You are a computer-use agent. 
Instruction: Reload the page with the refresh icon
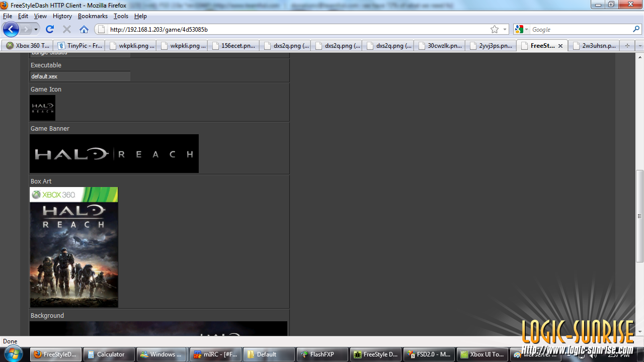point(50,30)
